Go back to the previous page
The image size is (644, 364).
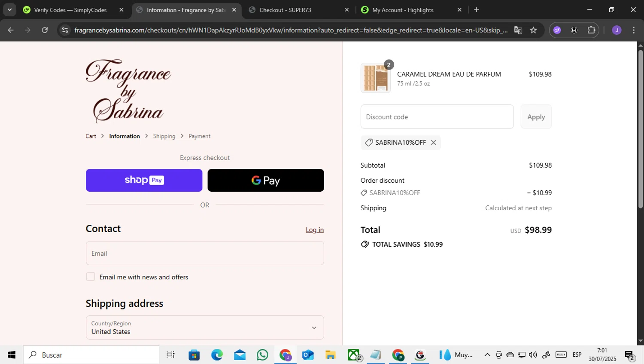(11, 30)
